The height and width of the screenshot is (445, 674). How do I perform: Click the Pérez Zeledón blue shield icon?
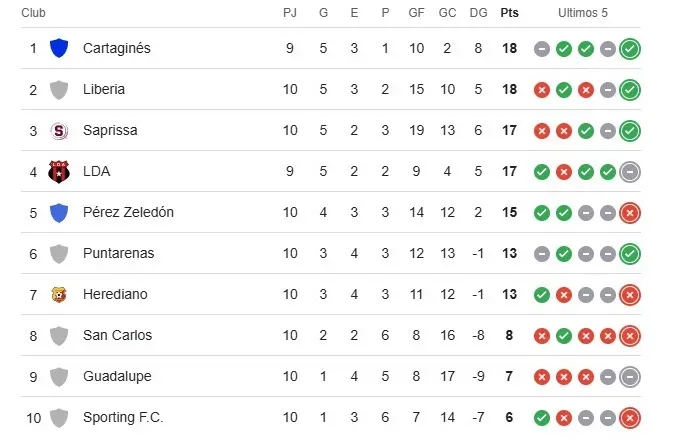[59, 212]
